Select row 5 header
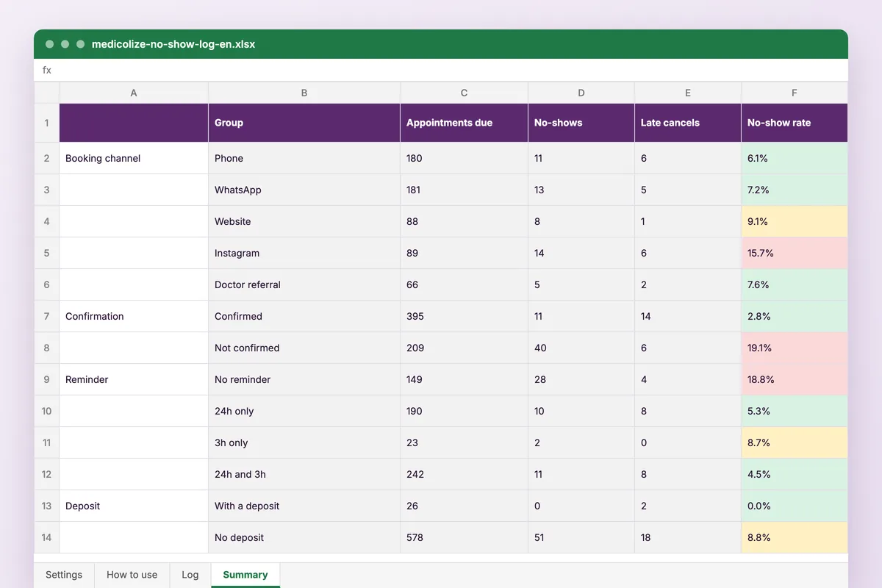Image resolution: width=882 pixels, height=588 pixels. [46, 253]
